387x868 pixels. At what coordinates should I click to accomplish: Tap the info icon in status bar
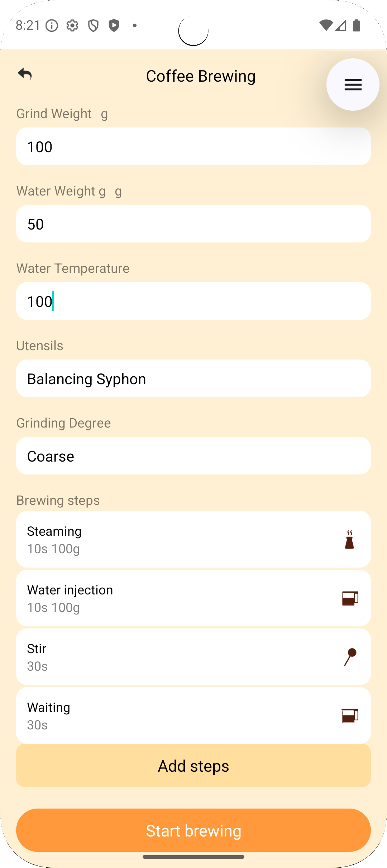[x=52, y=25]
